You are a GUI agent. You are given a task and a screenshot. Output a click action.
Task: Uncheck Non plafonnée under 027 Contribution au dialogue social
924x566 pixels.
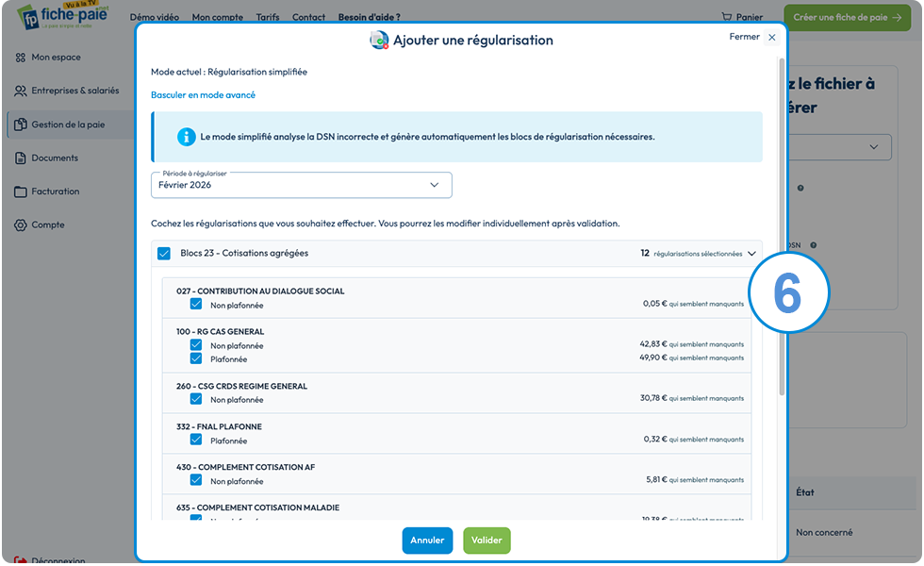pyautogui.click(x=196, y=304)
